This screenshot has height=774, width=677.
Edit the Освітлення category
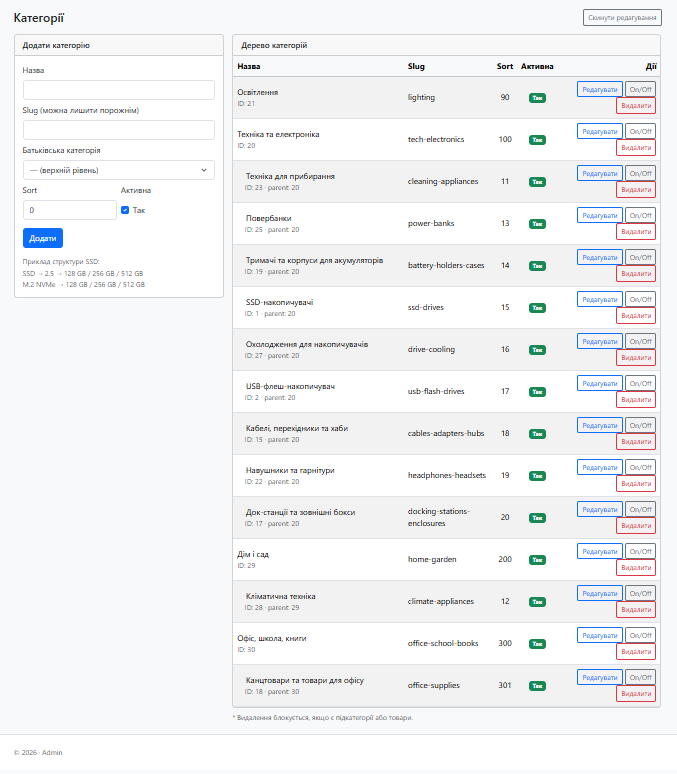tap(599, 89)
